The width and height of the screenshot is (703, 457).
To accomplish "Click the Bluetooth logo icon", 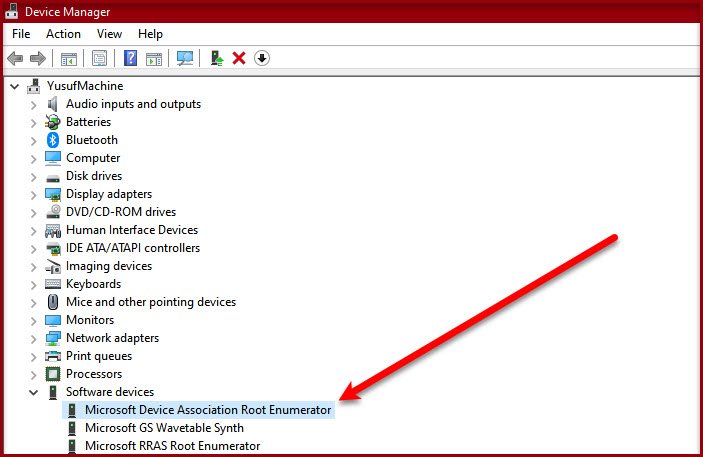I will [53, 140].
